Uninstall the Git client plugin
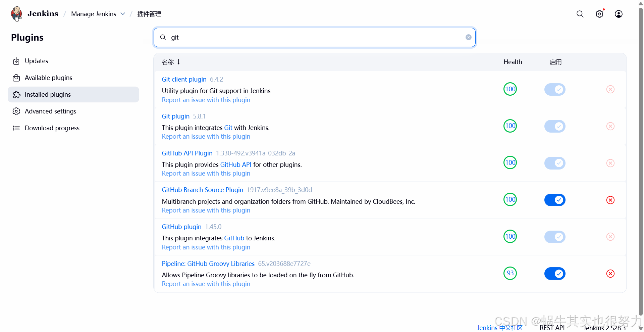This screenshot has width=644, height=332. (610, 89)
